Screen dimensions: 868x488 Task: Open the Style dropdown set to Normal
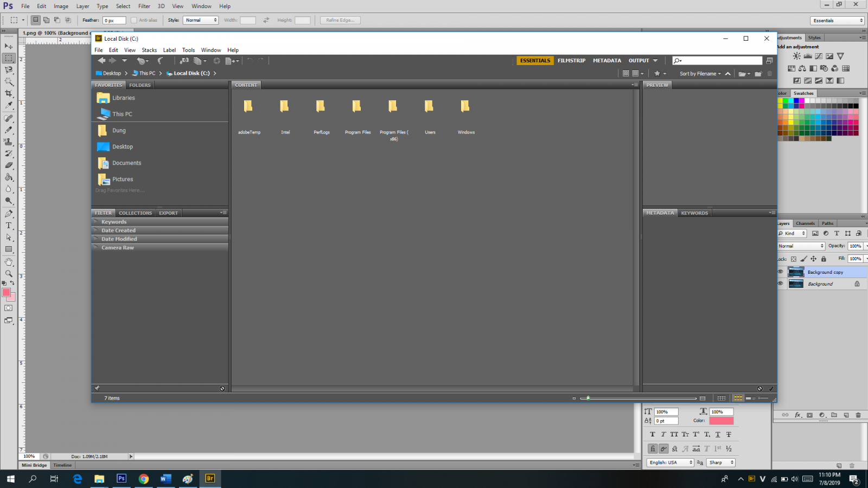pyautogui.click(x=201, y=20)
